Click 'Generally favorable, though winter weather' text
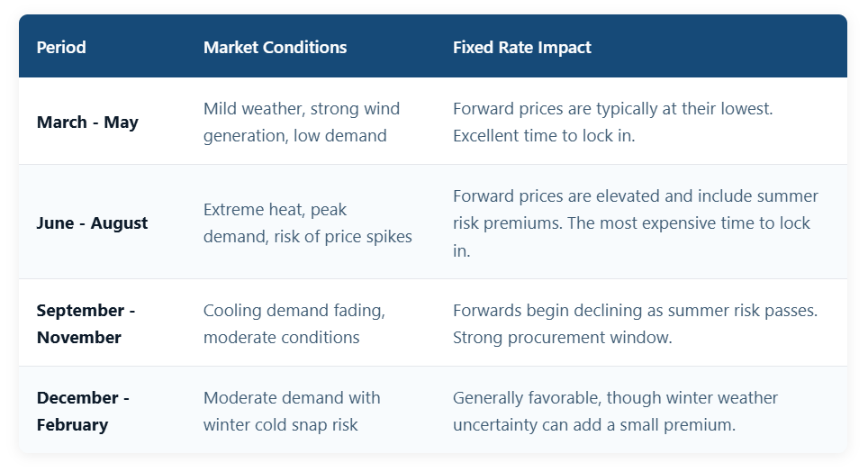868x472 pixels. pos(615,398)
